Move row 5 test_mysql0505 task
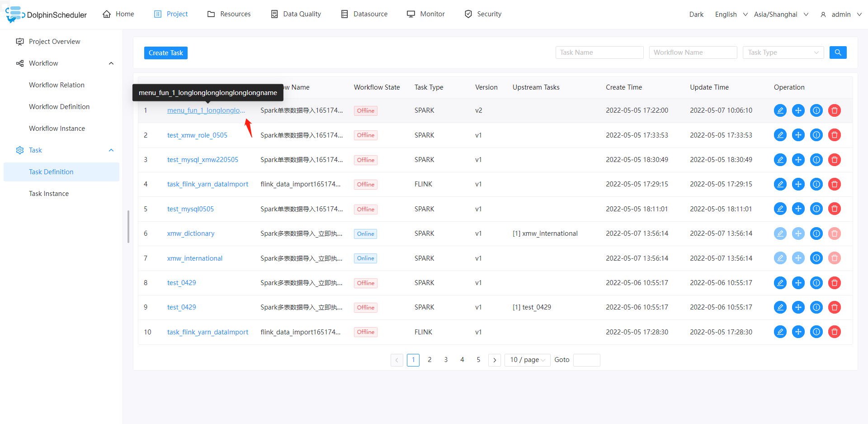Viewport: 868px width, 424px height. [x=798, y=209]
